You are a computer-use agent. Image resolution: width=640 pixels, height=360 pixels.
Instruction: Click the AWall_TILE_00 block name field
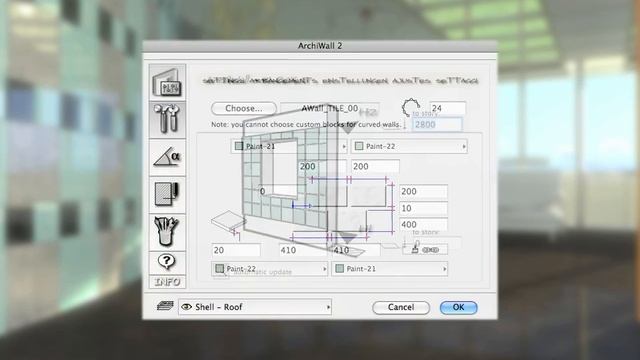pos(330,109)
